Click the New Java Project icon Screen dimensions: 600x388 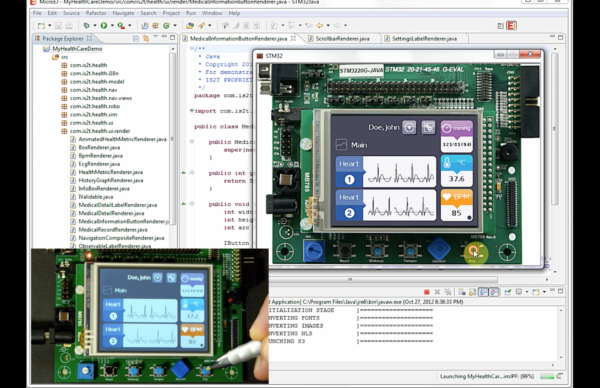[x=145, y=26]
